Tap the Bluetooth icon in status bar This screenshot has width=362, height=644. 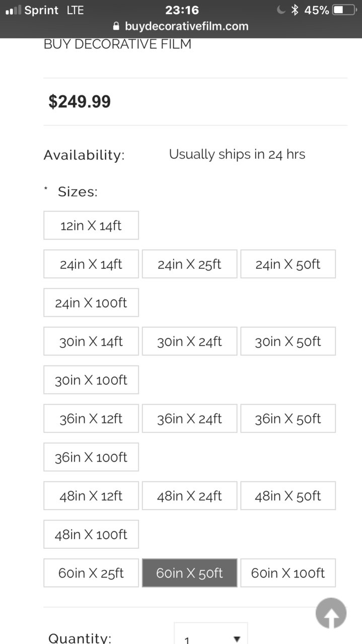coord(295,10)
